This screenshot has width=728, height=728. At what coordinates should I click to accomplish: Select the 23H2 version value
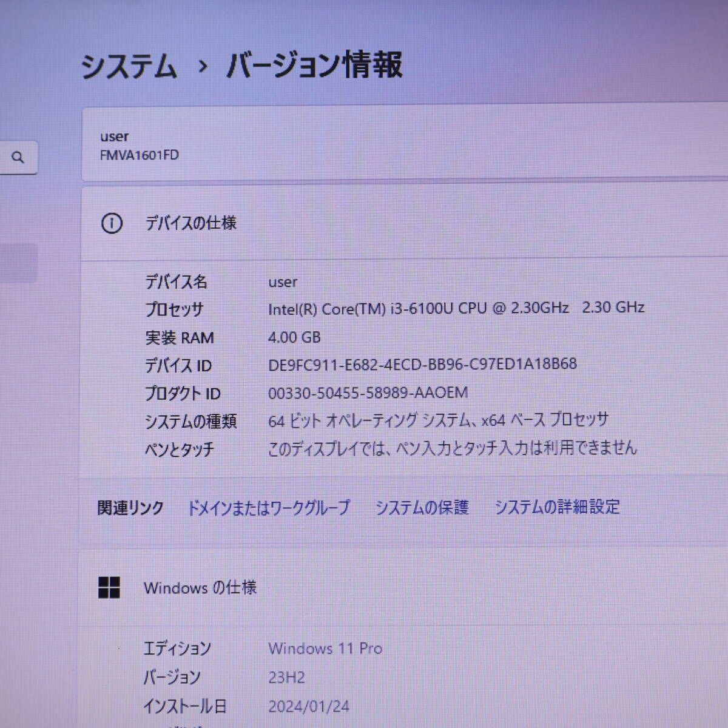pos(286,677)
